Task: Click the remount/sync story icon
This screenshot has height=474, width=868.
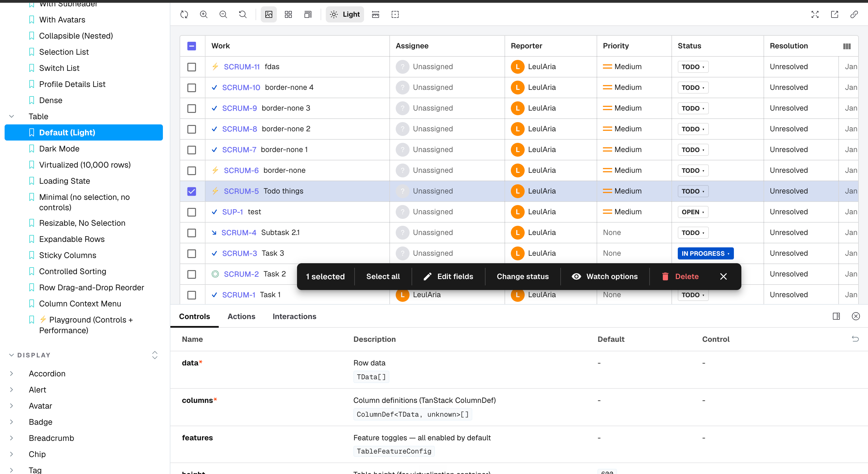Action: [x=184, y=14]
